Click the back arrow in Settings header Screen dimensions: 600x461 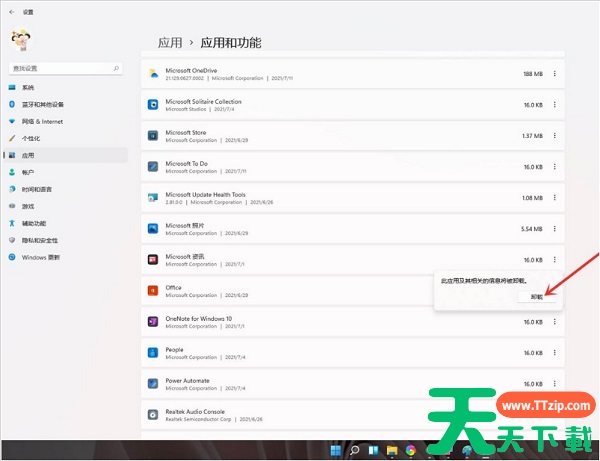coord(11,12)
